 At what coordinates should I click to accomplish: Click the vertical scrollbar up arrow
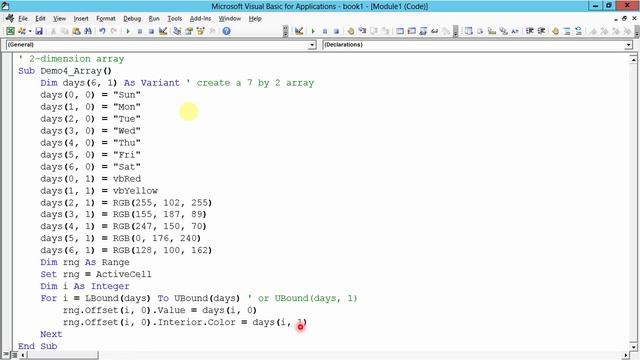633,60
